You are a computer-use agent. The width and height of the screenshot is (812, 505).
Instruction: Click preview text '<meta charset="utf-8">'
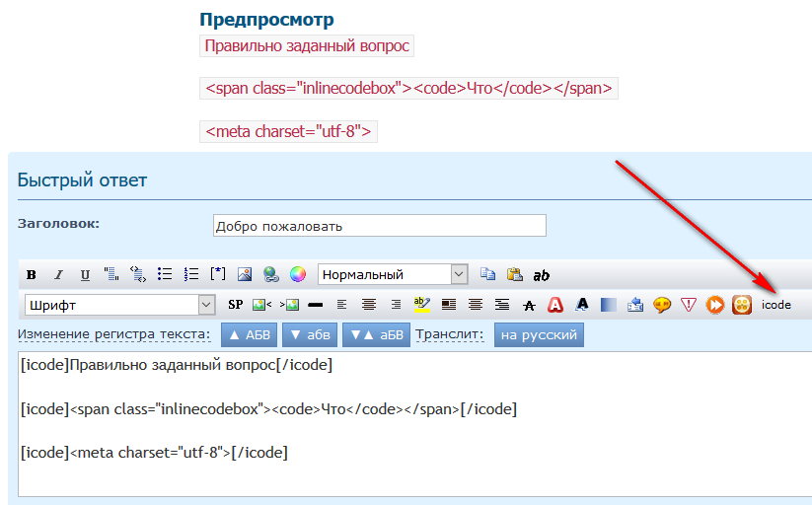[x=288, y=131]
